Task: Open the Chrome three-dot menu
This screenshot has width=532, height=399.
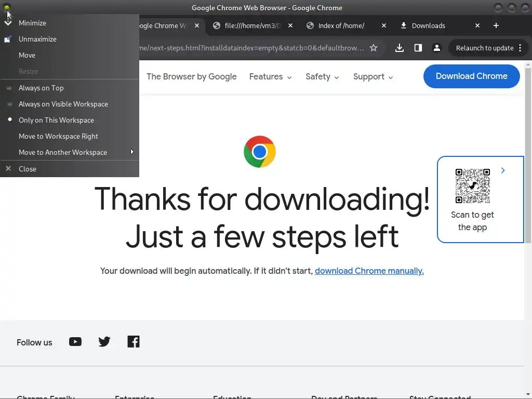Action: click(x=520, y=48)
